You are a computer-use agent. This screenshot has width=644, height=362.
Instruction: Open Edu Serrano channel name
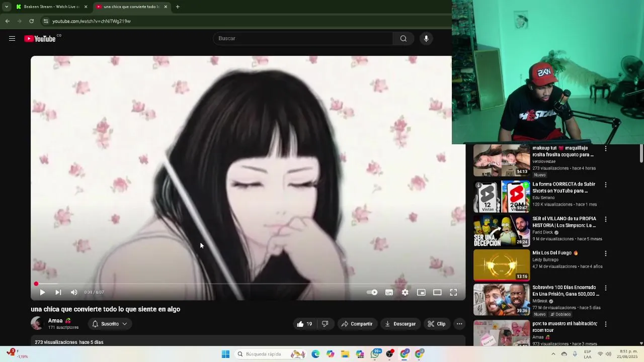click(x=543, y=198)
